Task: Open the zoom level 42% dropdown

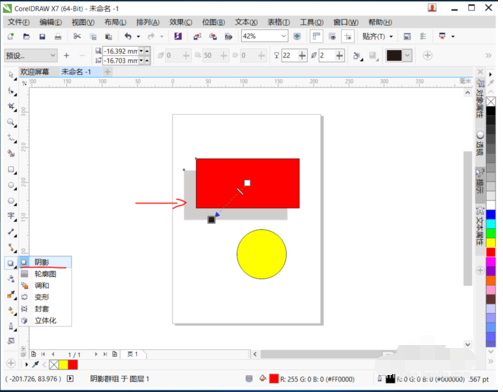Action: tap(283, 36)
